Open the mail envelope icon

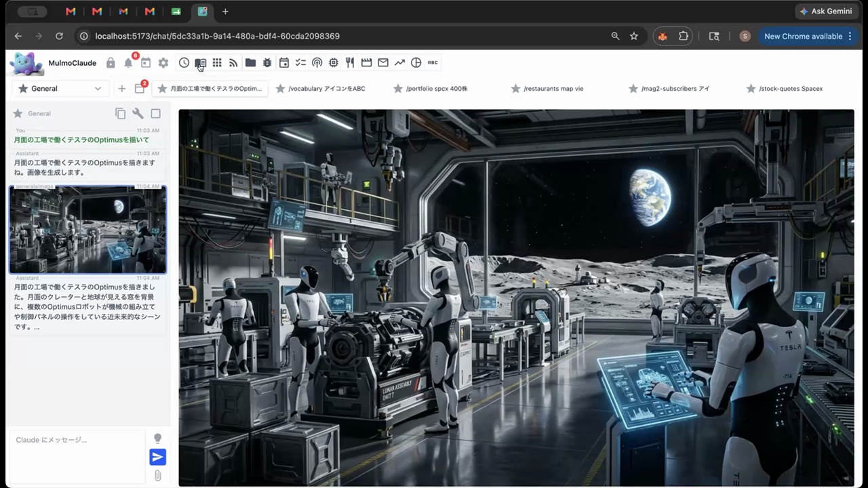[x=383, y=63]
